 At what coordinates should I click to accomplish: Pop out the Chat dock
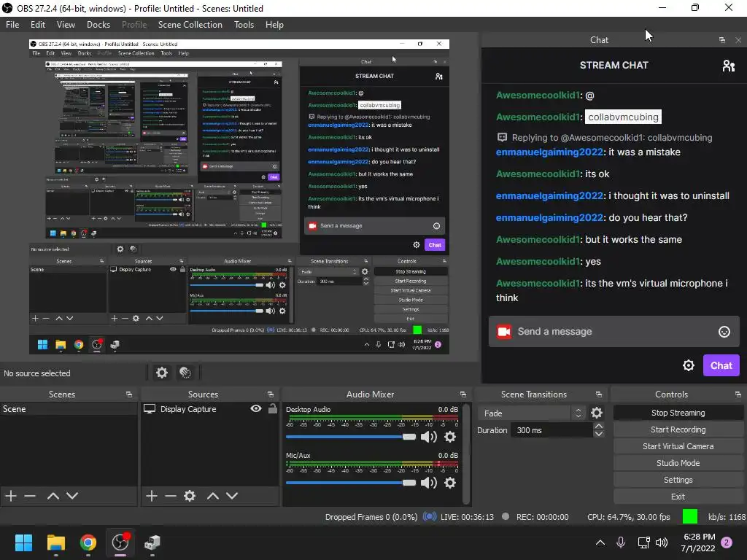(722, 40)
